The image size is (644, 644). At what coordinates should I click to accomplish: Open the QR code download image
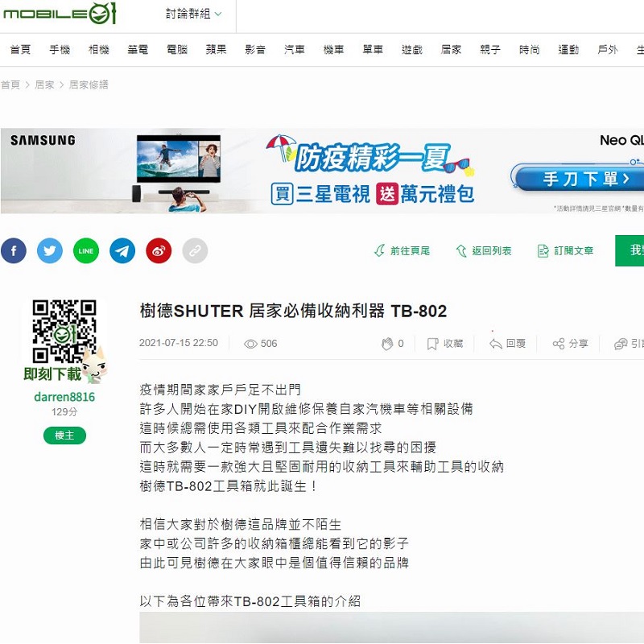pyautogui.click(x=64, y=332)
